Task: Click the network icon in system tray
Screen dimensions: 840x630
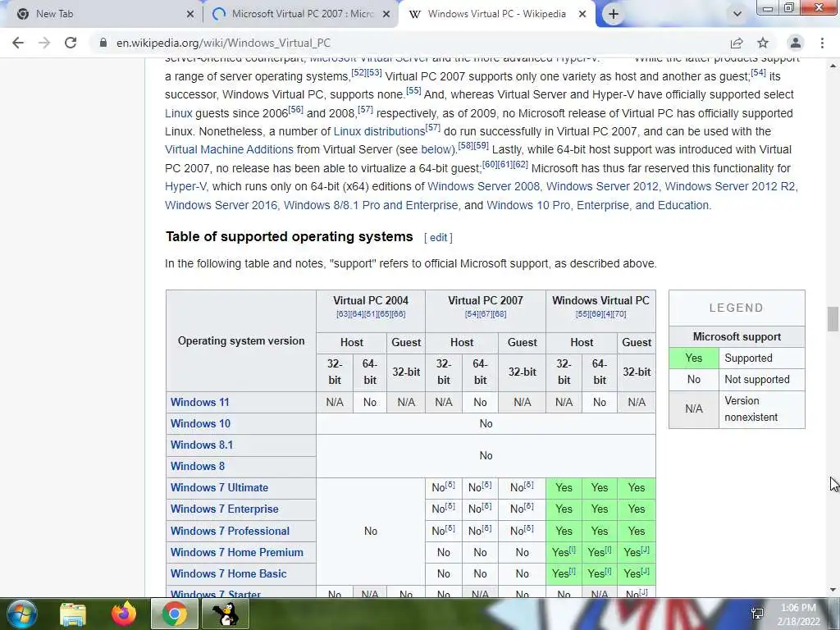Action: click(x=757, y=614)
